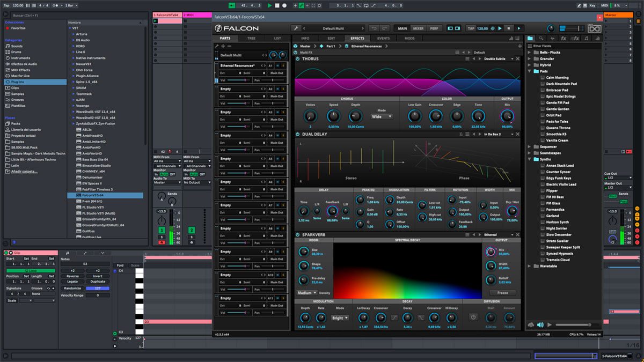
Task: Click Falcon PERF view button
Action: (434, 28)
